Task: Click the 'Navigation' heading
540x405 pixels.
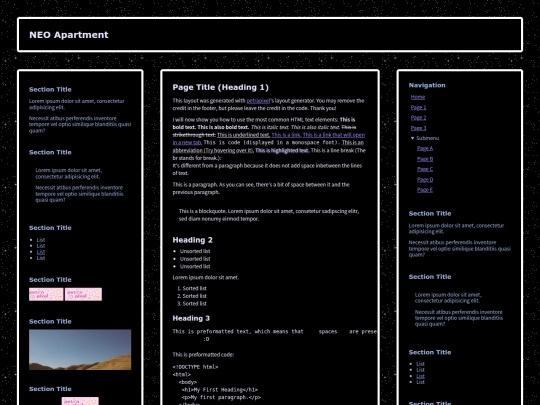Action: [427, 85]
